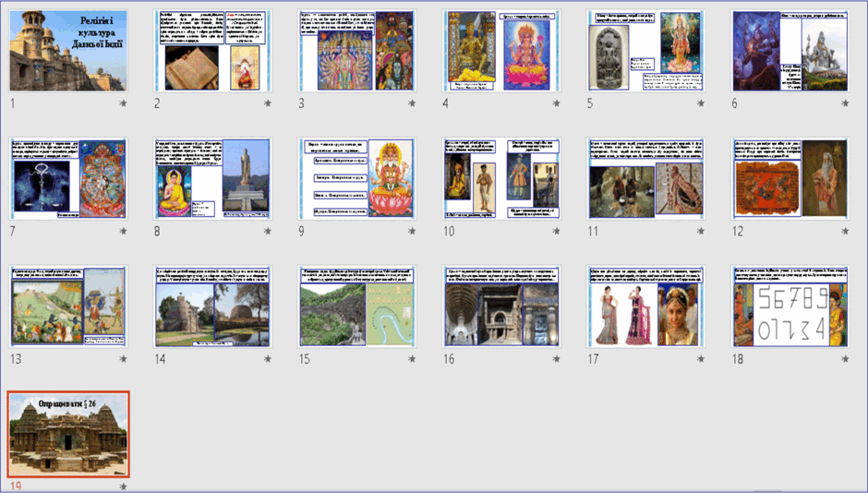Click animation star icon under slide 14
This screenshot has width=868, height=493.
[x=268, y=358]
